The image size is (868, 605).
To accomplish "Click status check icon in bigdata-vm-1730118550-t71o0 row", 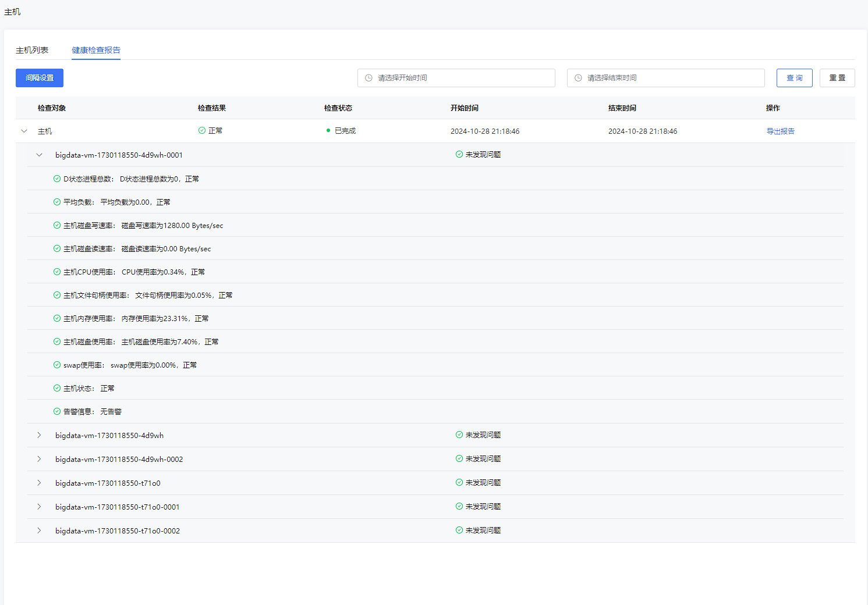I will coord(459,482).
